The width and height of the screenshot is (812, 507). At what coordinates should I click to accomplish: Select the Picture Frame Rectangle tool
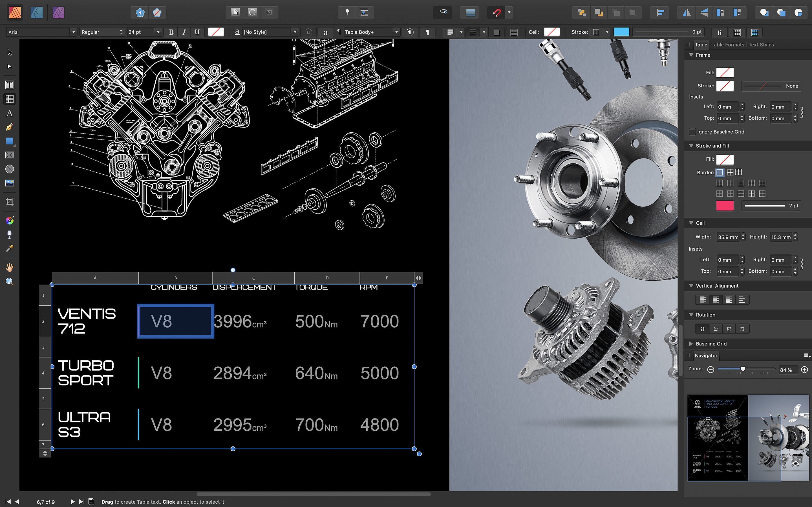pyautogui.click(x=10, y=155)
